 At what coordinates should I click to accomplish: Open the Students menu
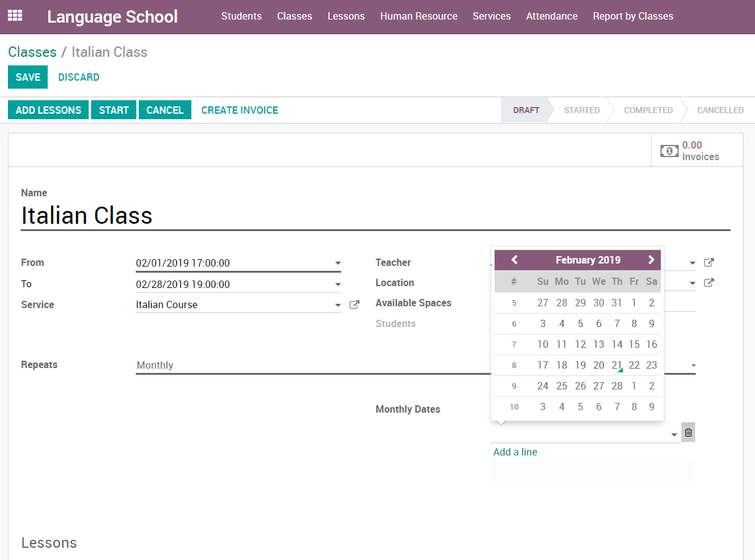coord(241,17)
